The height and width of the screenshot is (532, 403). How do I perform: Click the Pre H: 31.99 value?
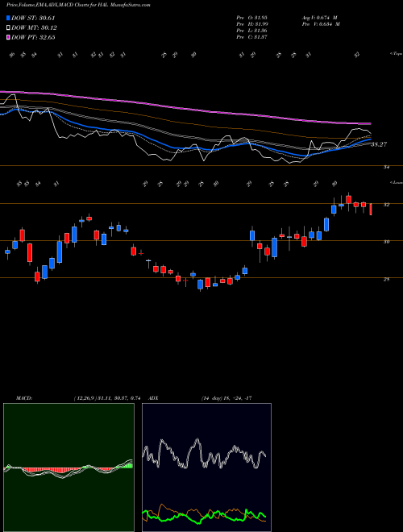pos(252,23)
